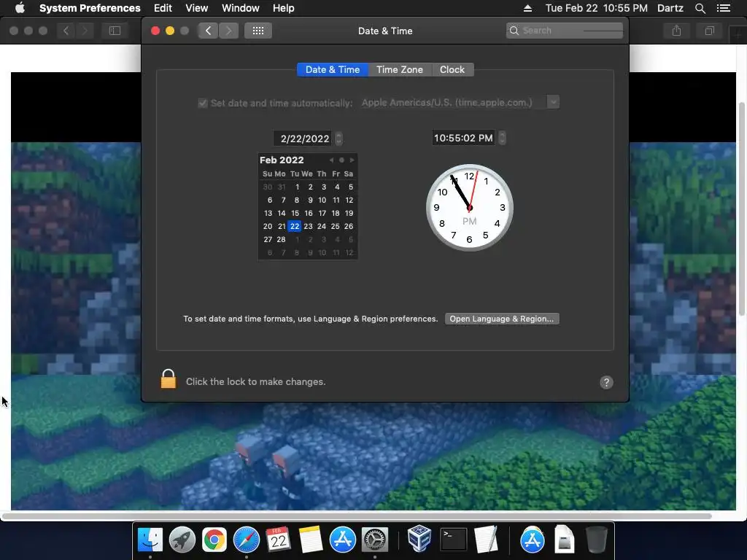Click the Search field in preferences window
Image resolution: width=747 pixels, height=560 pixels.
coord(565,31)
